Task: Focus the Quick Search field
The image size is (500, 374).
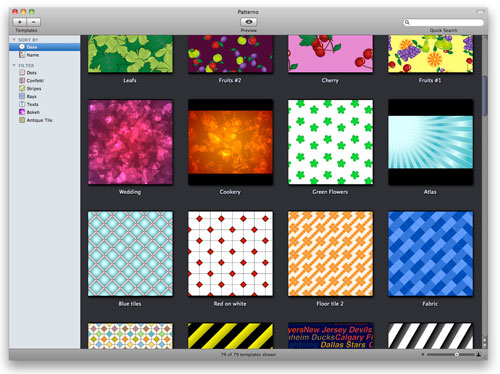Action: [x=443, y=22]
